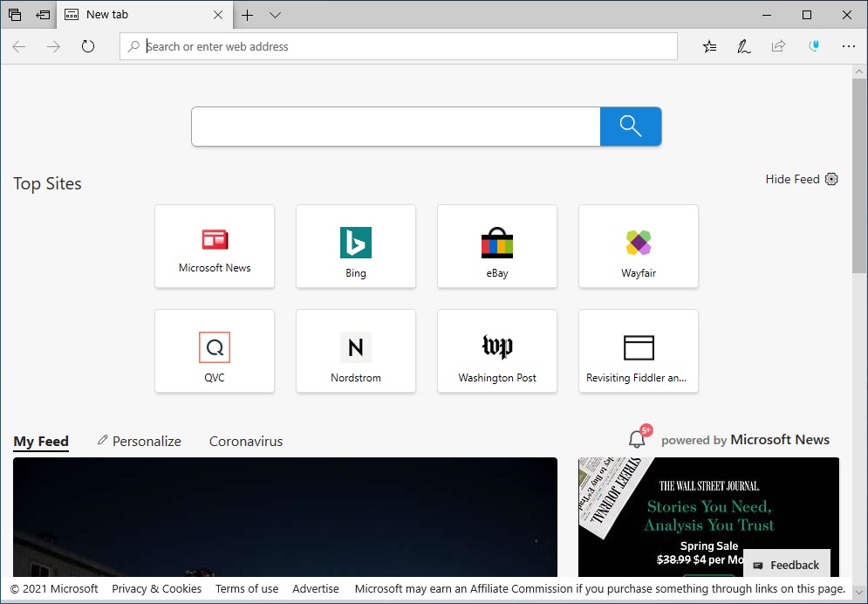Share this page icon
868x604 pixels.
coord(778,46)
